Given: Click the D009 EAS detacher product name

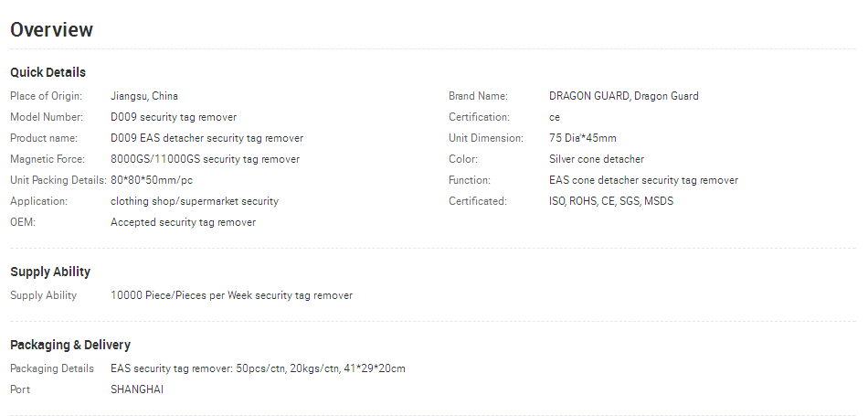Looking at the screenshot, I should pyautogui.click(x=206, y=138).
